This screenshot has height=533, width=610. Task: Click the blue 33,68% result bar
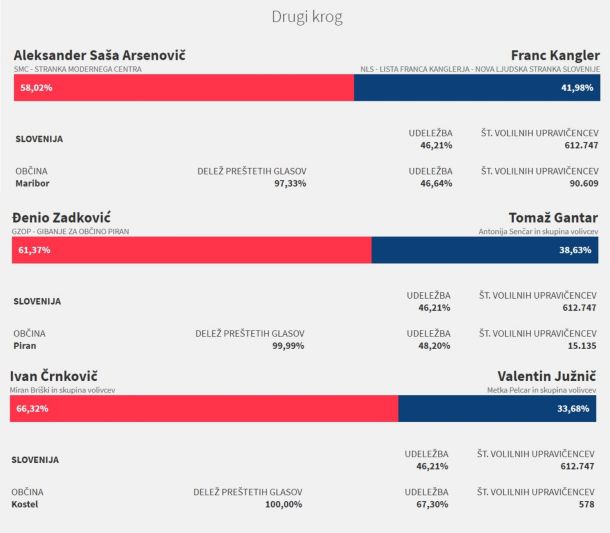pyautogui.click(x=497, y=408)
